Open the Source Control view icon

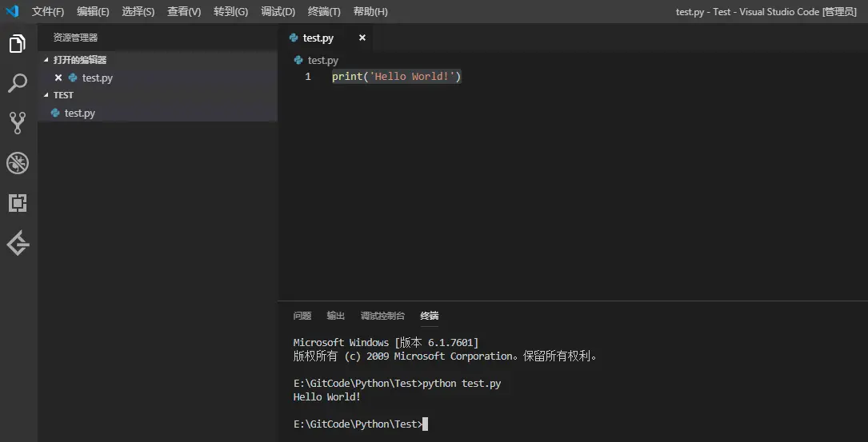coord(18,123)
